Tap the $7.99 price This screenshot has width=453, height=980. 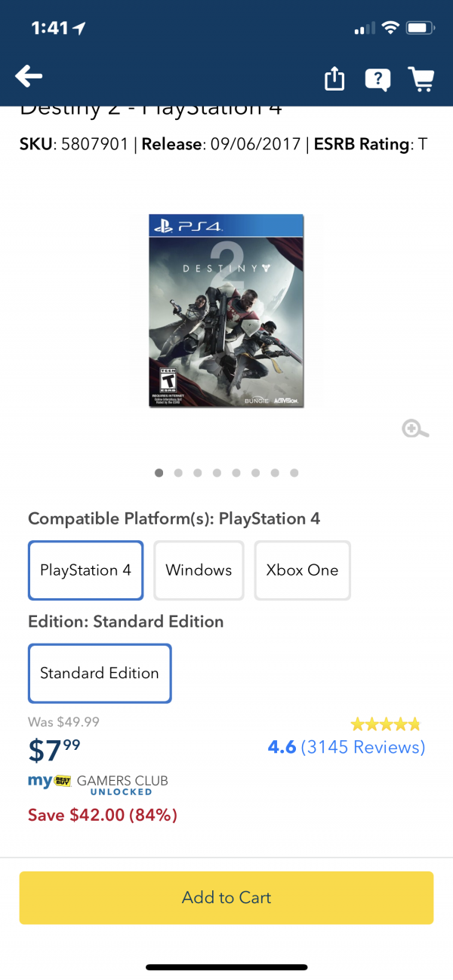[54, 750]
